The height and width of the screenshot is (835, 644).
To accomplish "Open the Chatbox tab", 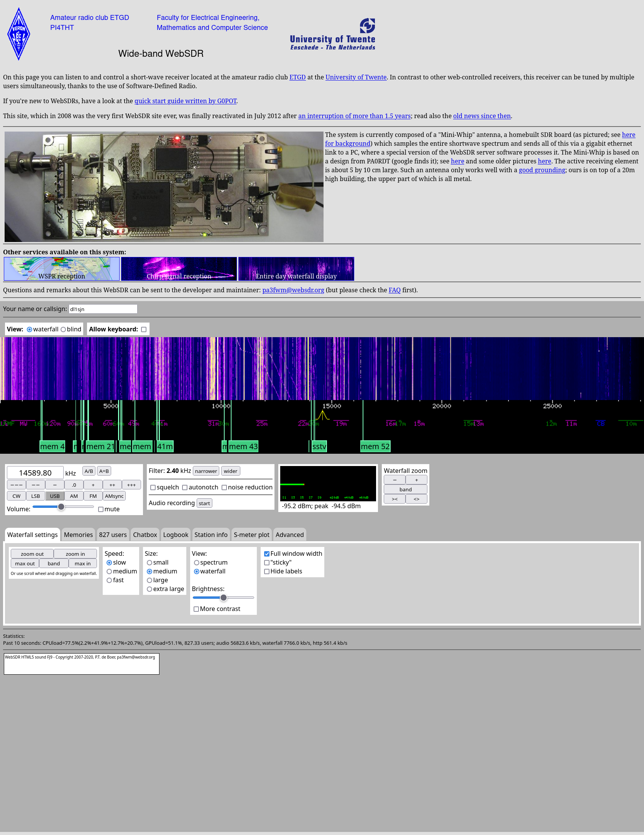I will (145, 535).
